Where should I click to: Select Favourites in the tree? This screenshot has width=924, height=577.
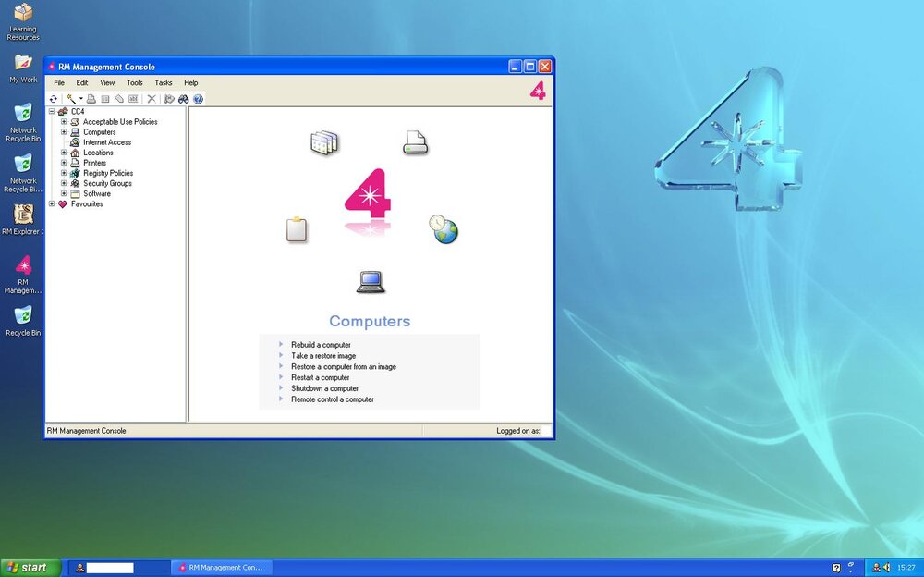[x=87, y=204]
